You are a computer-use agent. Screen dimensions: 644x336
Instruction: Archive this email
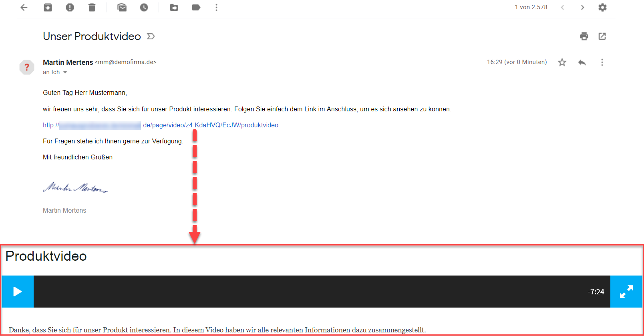click(x=48, y=7)
